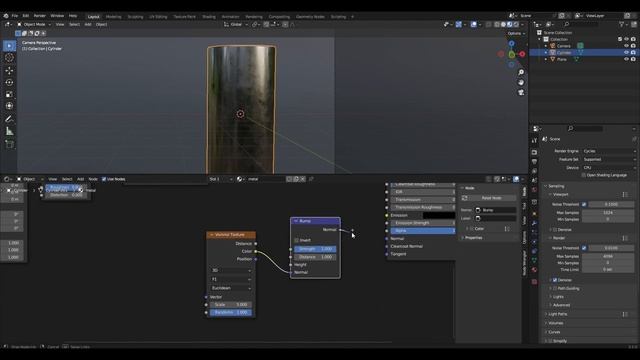Toggle the Invert checkbox on the Bump node

click(297, 240)
